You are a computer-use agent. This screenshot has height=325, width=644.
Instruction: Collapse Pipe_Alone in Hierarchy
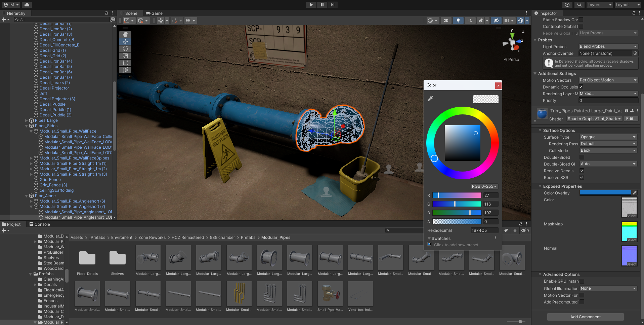coord(27,196)
